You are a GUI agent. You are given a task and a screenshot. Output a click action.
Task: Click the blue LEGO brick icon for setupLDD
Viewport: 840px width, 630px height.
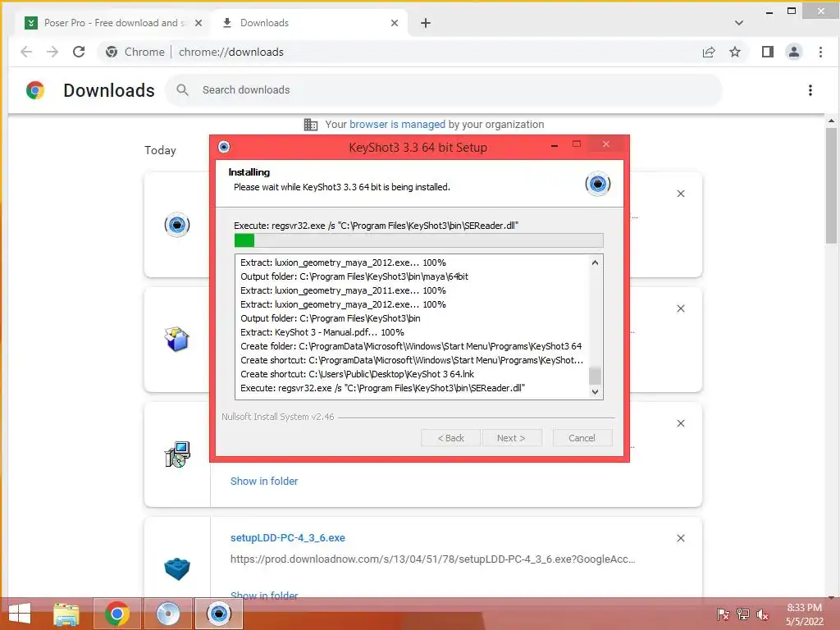[177, 569]
